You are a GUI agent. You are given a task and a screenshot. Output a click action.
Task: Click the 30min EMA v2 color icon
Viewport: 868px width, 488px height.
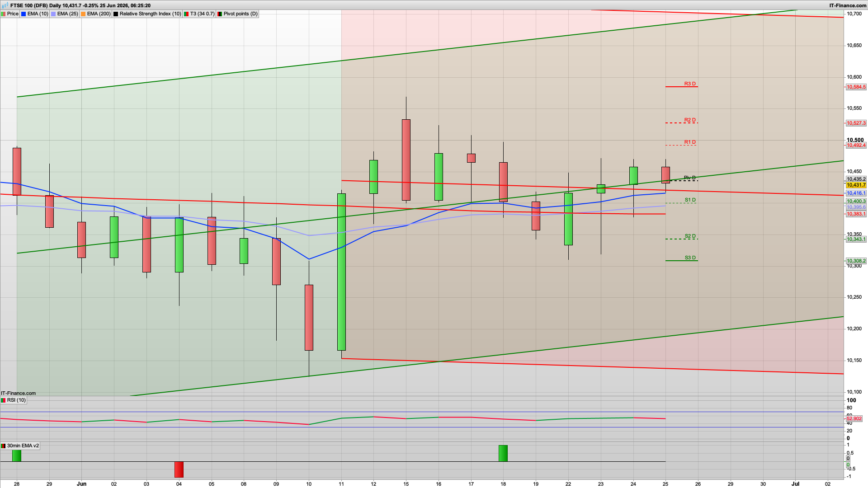coord(3,446)
